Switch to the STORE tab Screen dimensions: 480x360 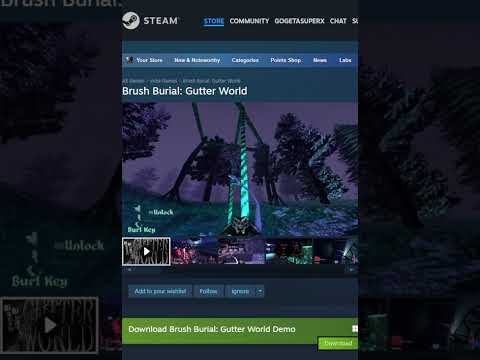214,21
